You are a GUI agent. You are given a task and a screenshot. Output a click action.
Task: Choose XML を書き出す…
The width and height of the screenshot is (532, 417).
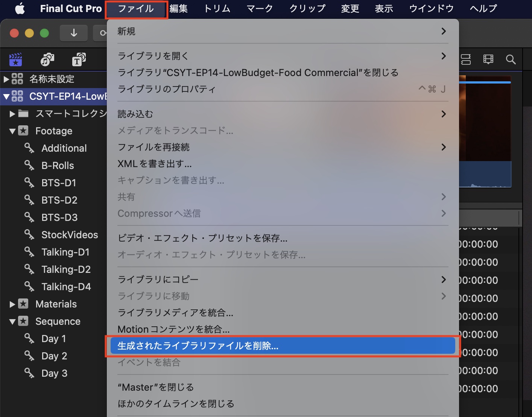[283, 164]
